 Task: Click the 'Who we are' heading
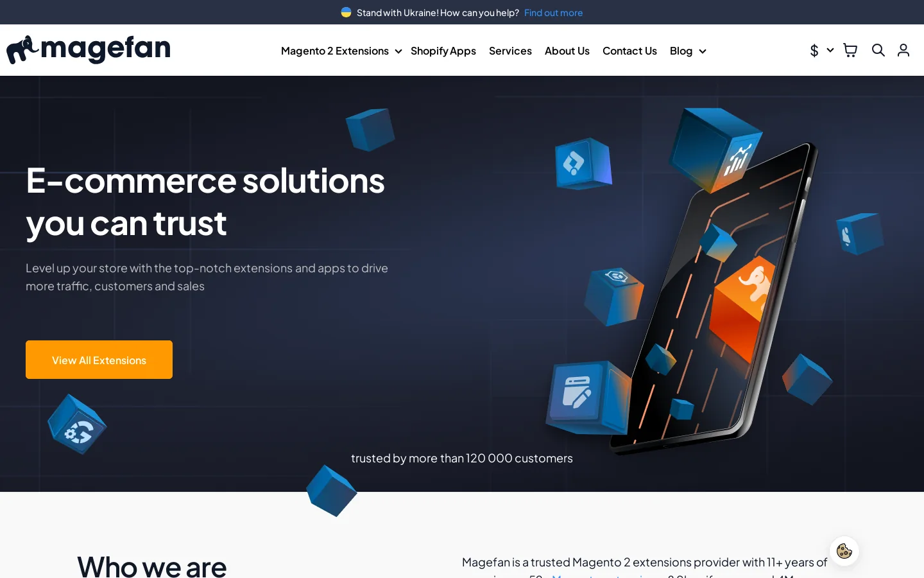(x=152, y=566)
